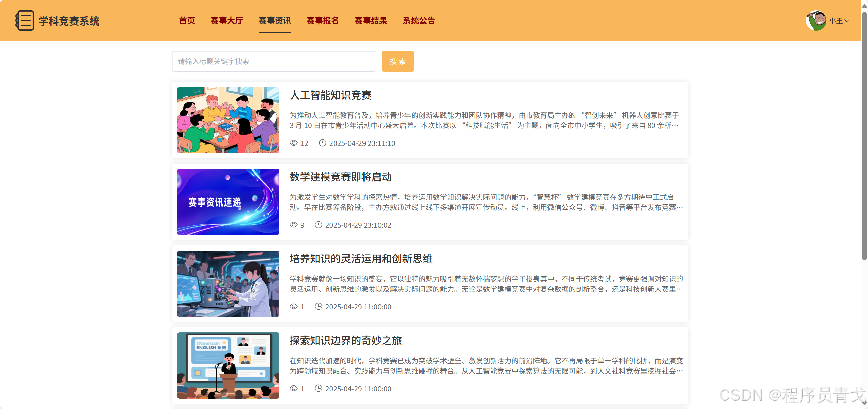Click the clock icon on 探索知识边界的奇妙之旅 article
868x409 pixels.
click(318, 389)
